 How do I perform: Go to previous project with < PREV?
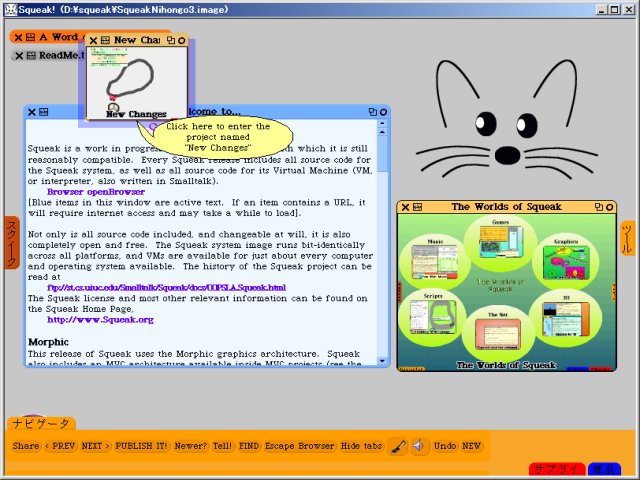tap(60, 446)
